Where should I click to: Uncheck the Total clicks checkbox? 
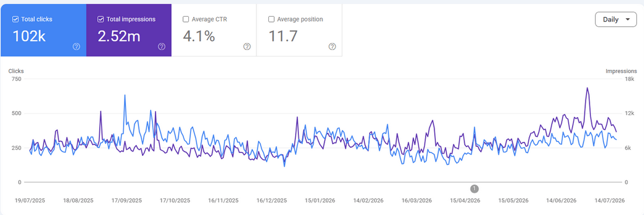tap(16, 19)
